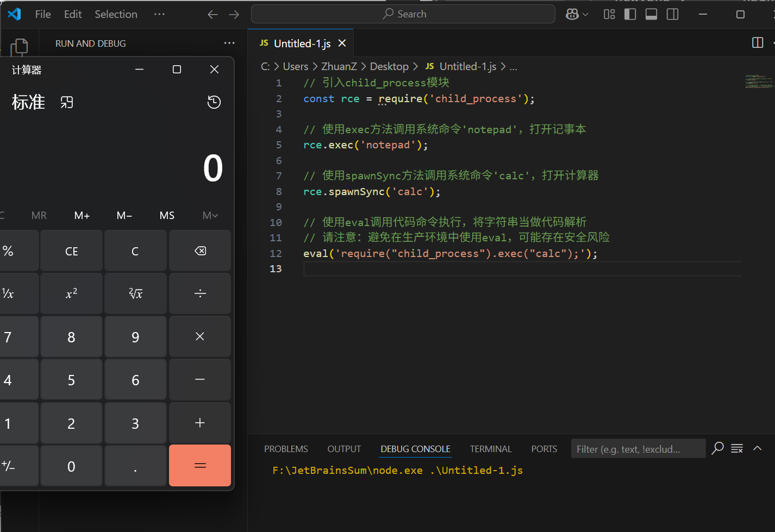Toggle the secondary side bar
Image resolution: width=775 pixels, height=532 pixels.
[x=672, y=14]
